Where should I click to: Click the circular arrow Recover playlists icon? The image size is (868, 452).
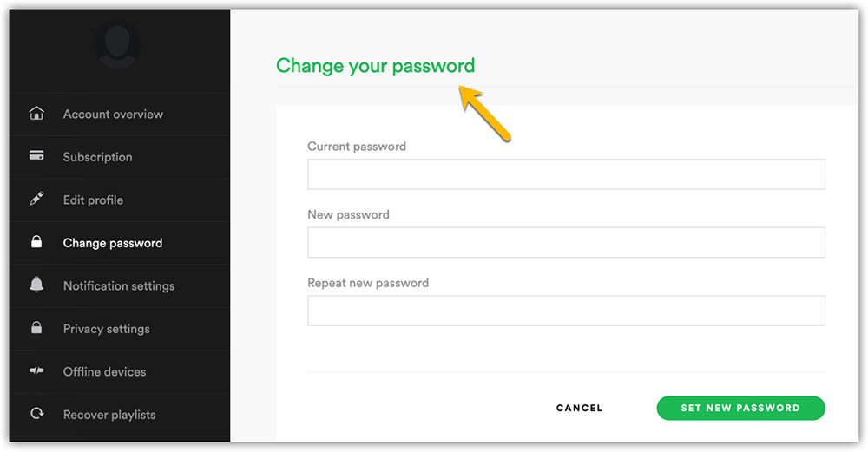36,414
